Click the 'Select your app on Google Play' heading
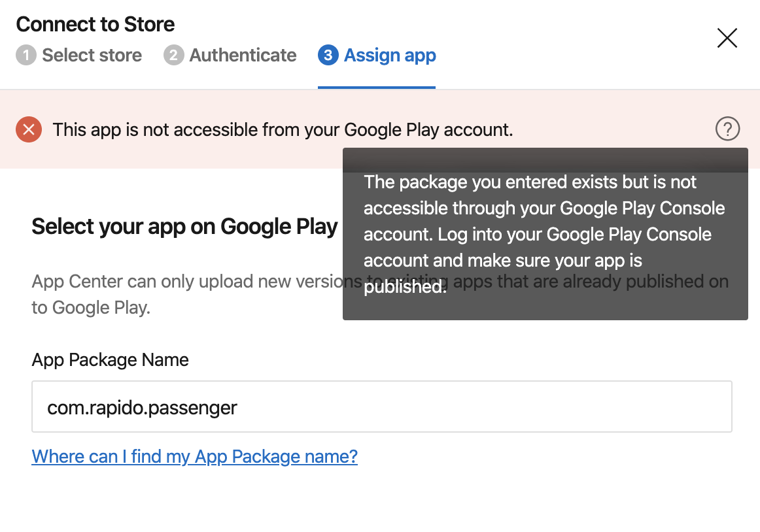The width and height of the screenshot is (760, 532). (x=184, y=227)
